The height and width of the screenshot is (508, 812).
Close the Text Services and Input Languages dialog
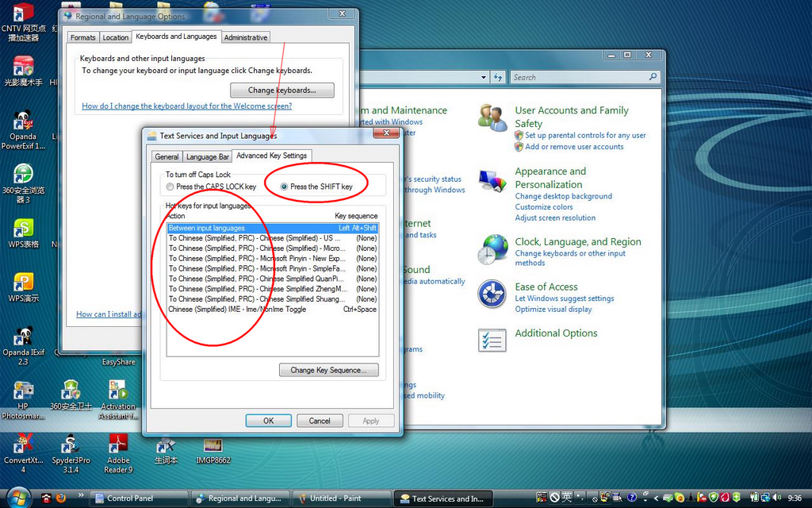pos(386,133)
